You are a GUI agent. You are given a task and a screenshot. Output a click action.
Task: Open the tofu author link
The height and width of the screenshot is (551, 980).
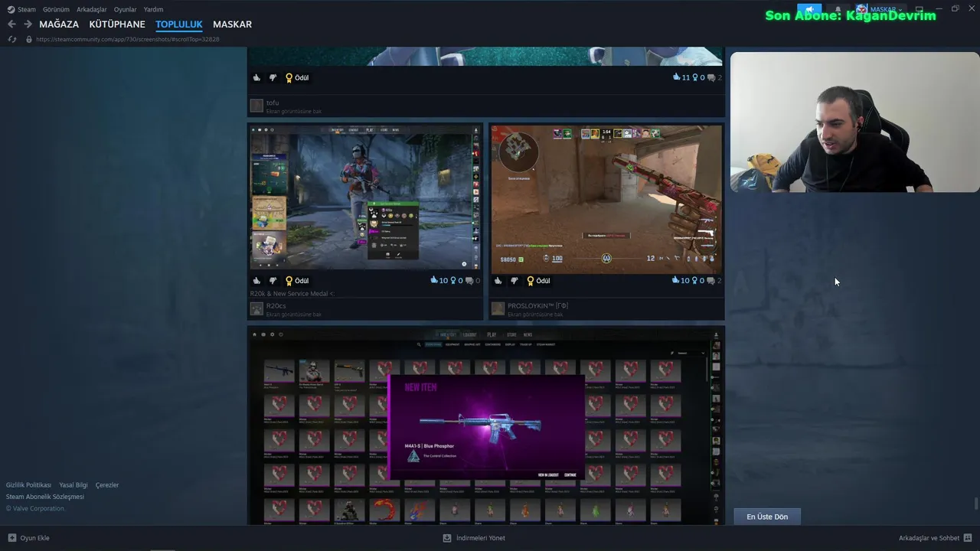tap(273, 103)
